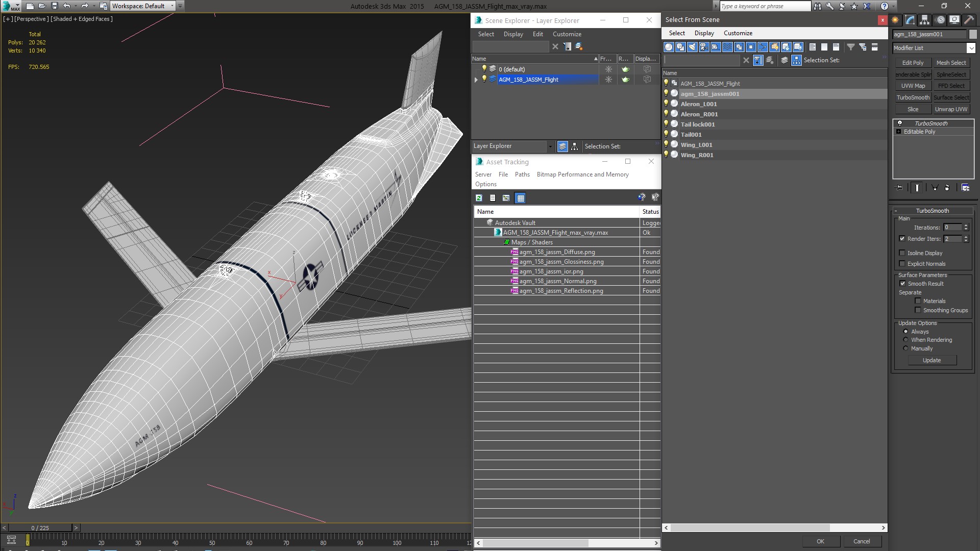Open the Modifier List dropdown

tap(970, 48)
